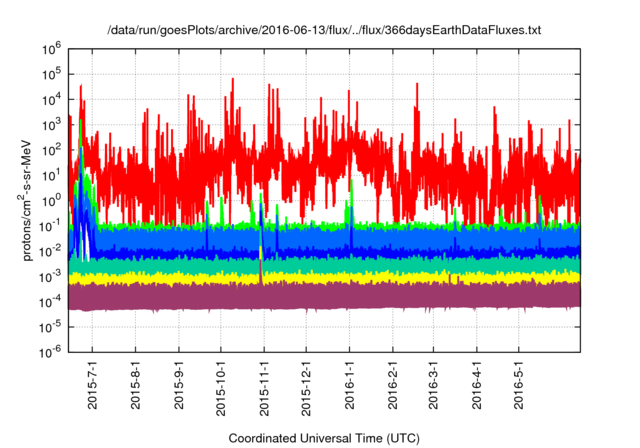Select the y-axis label protons/cm2-s-sr-MeV
This screenshot has width=640, height=448.
[x=25, y=200]
